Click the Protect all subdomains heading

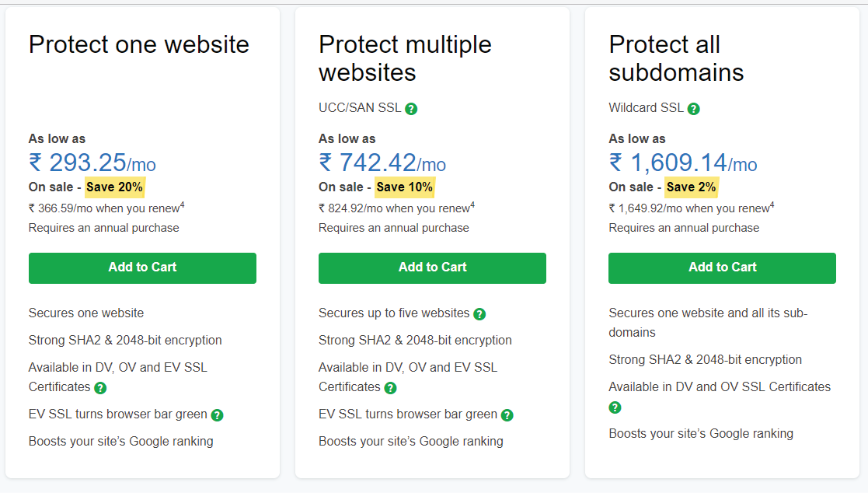click(676, 58)
